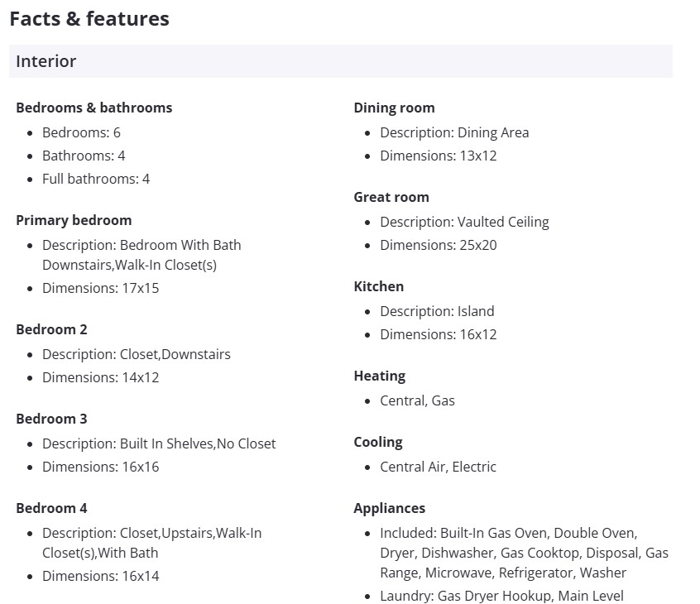Select the Bedrooms & bathrooms heading
Image resolution: width=700 pixels, height=604 pixels.
tap(93, 108)
